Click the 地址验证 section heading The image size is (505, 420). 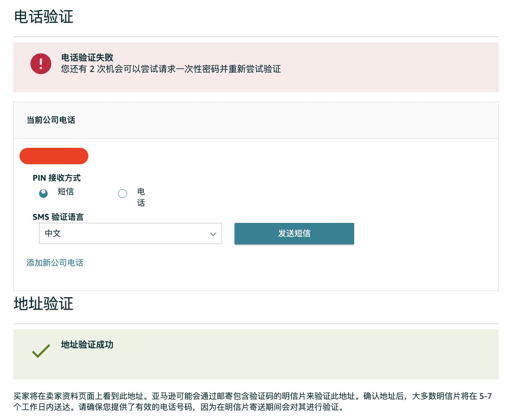(43, 304)
